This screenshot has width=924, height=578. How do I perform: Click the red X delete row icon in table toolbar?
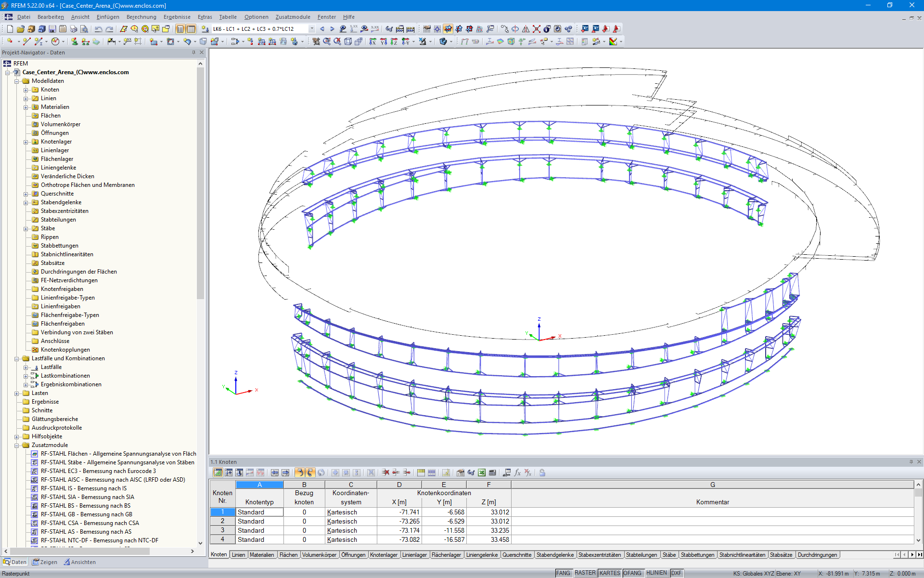(x=385, y=473)
